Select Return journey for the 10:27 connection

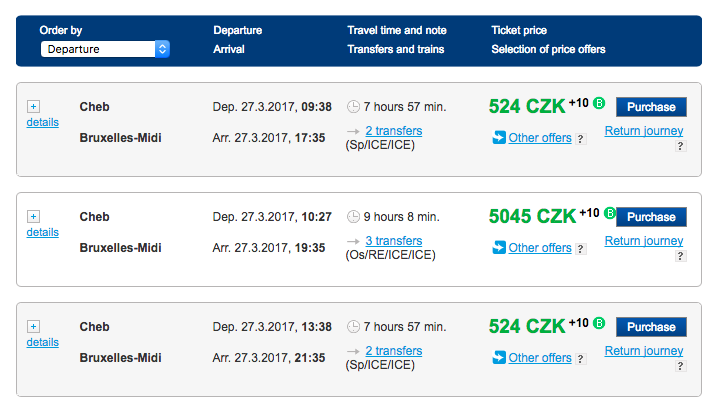[644, 241]
